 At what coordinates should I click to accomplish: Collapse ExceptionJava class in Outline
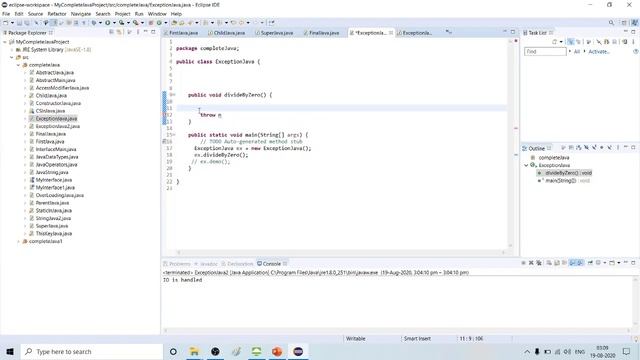tap(526, 165)
